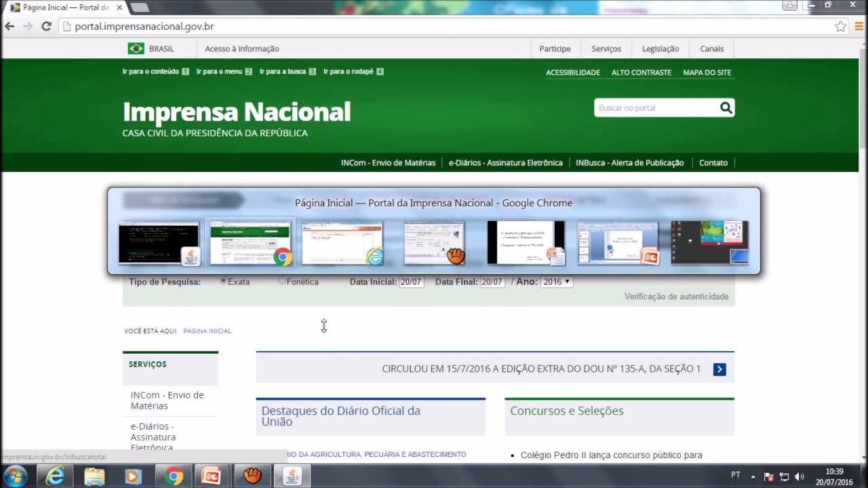Click the Buscar no portal search field
Screen dimensions: 868x488
[x=656, y=108]
